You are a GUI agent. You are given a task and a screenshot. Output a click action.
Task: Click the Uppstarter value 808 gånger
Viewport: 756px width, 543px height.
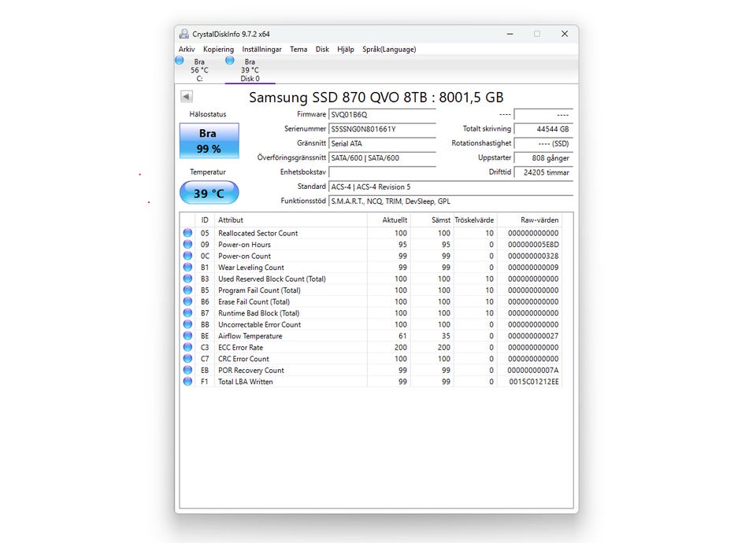[543, 158]
